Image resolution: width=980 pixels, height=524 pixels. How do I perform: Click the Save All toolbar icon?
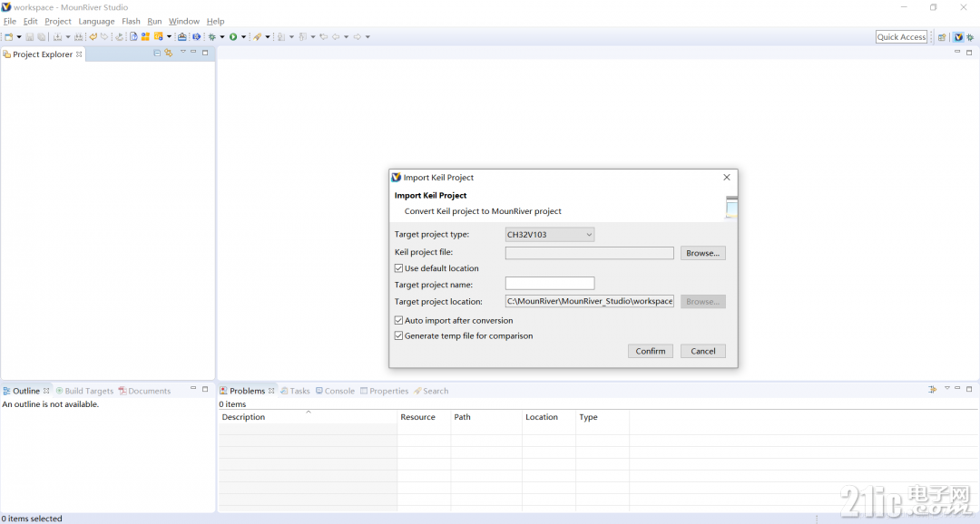pyautogui.click(x=41, y=37)
